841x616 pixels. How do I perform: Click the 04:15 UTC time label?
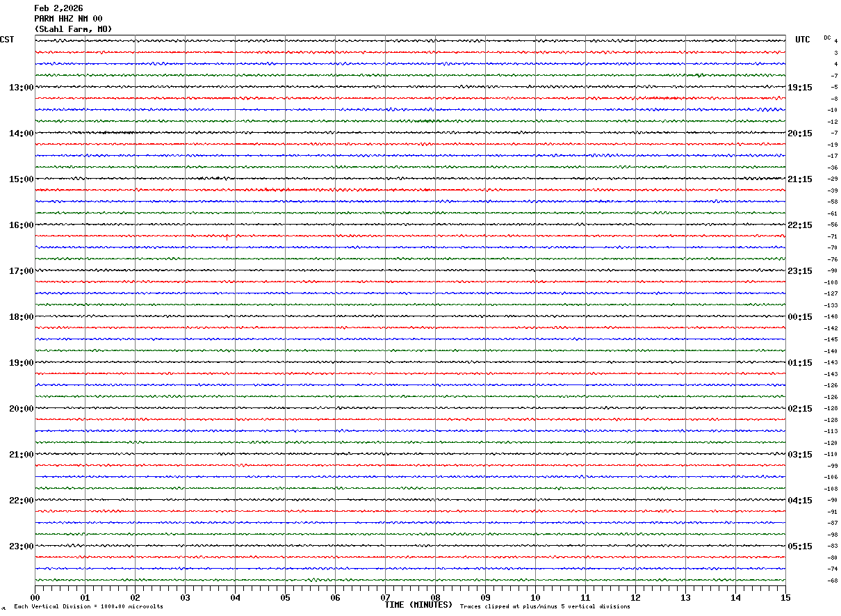tap(799, 501)
